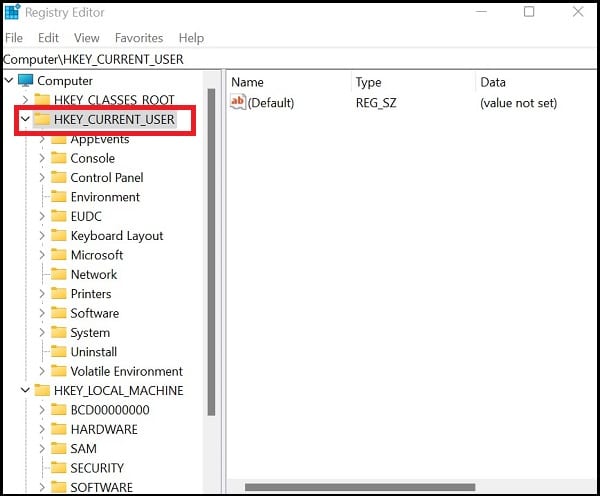Expand the SAM key chevron
This screenshot has width=600, height=496.
[x=42, y=448]
